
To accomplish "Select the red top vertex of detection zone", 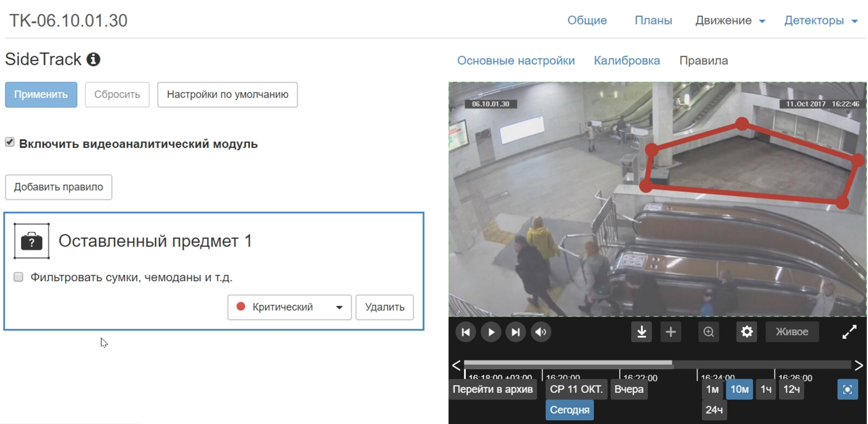I will 742,124.
